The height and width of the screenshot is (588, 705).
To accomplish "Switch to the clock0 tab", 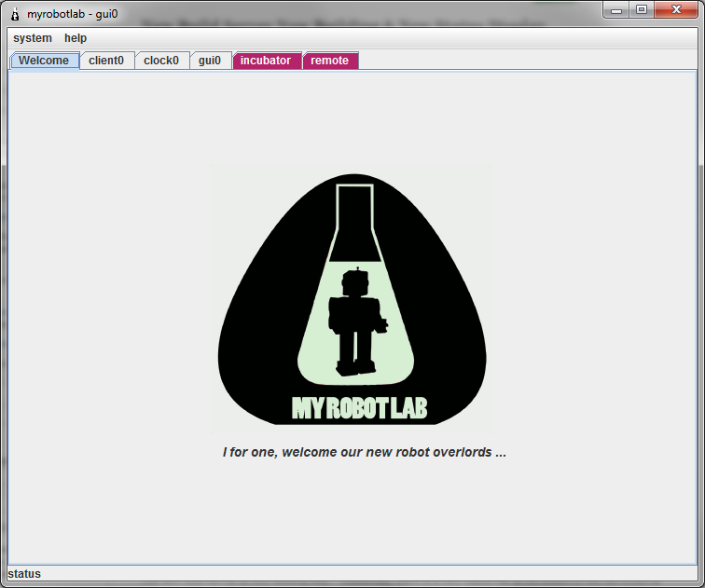I will (x=161, y=61).
